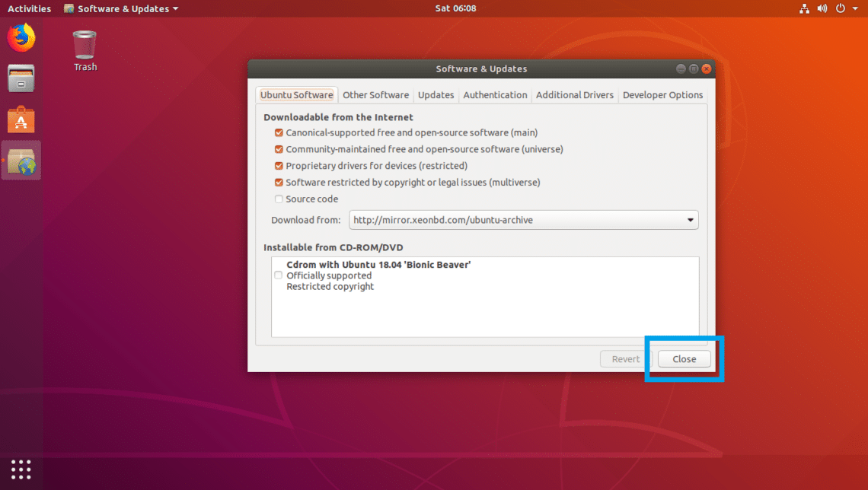Screen dimensions: 868x490
Task: Click the Restricted copyright text
Action: (330, 287)
